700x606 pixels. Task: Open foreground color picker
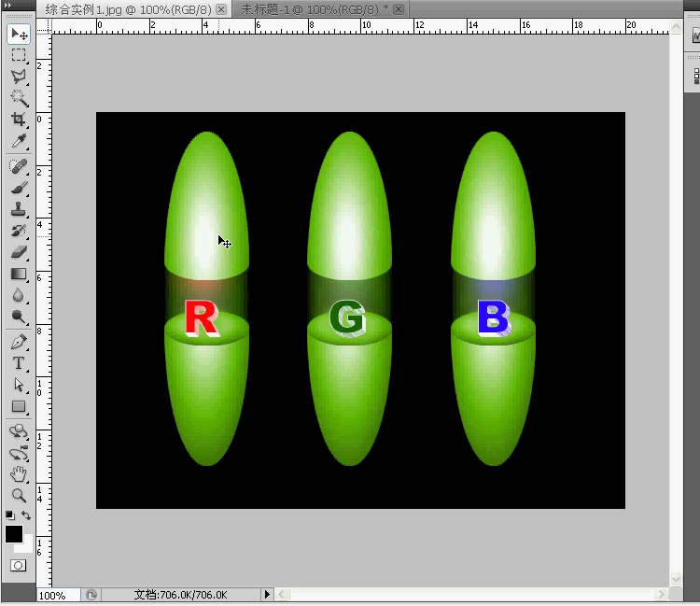(13, 534)
